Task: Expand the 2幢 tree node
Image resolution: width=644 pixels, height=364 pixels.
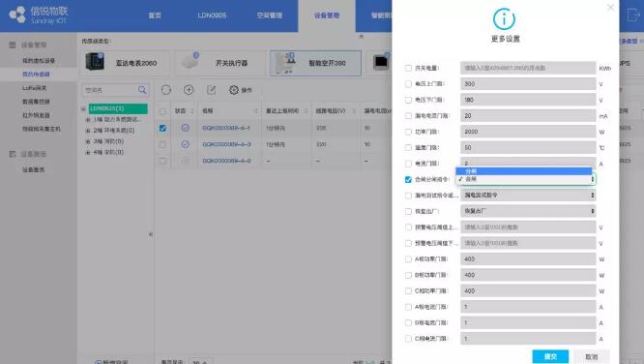Action: coord(87,131)
